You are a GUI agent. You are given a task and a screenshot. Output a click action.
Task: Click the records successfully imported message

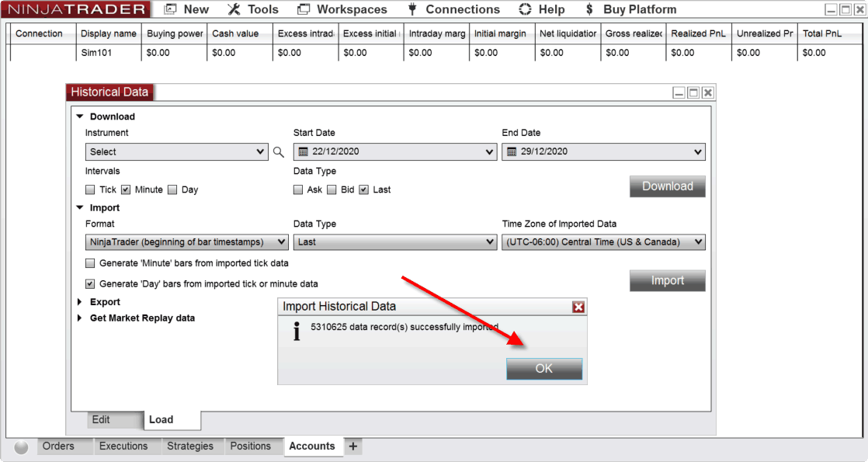[x=404, y=328]
